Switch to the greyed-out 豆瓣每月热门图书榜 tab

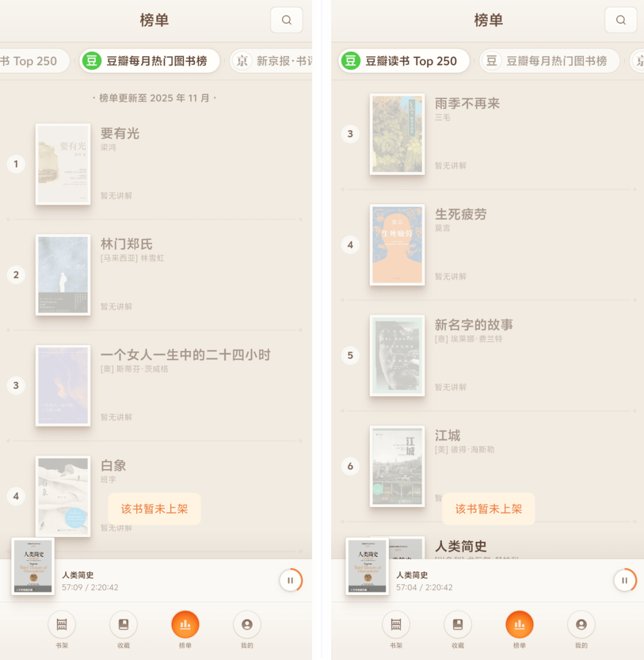tap(549, 61)
